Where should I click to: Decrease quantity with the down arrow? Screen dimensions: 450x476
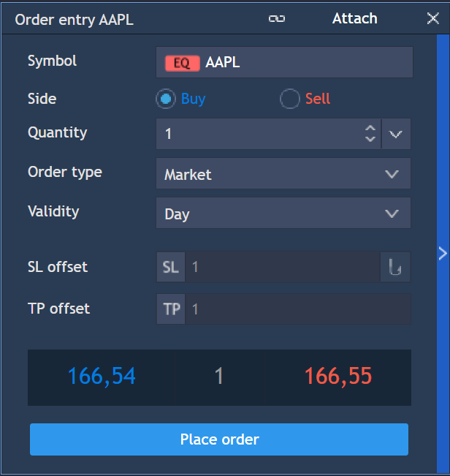(x=370, y=139)
